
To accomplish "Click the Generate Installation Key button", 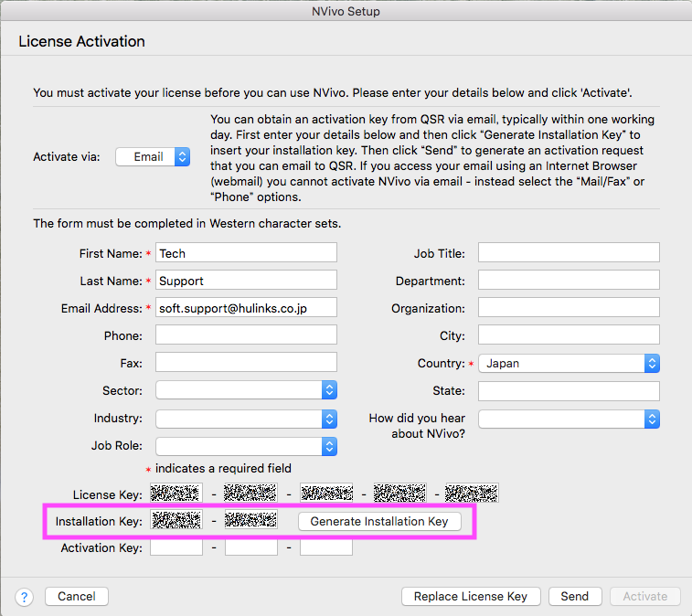I will click(379, 521).
